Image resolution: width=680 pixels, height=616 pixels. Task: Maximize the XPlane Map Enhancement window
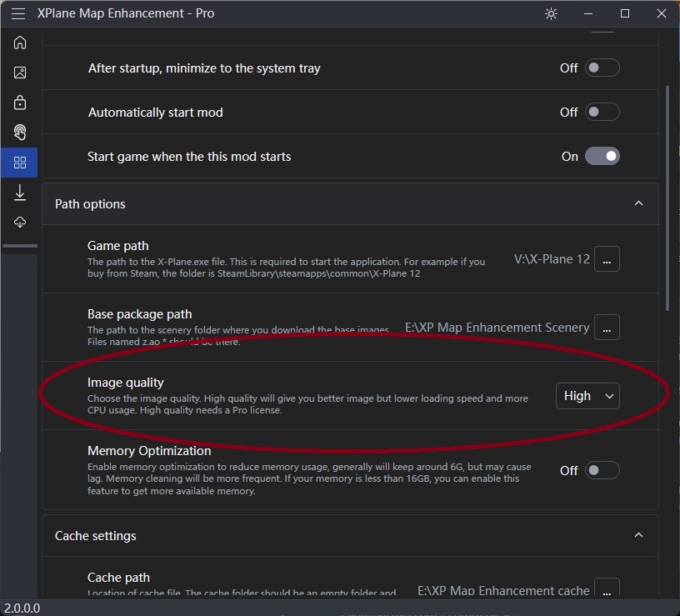click(x=625, y=14)
